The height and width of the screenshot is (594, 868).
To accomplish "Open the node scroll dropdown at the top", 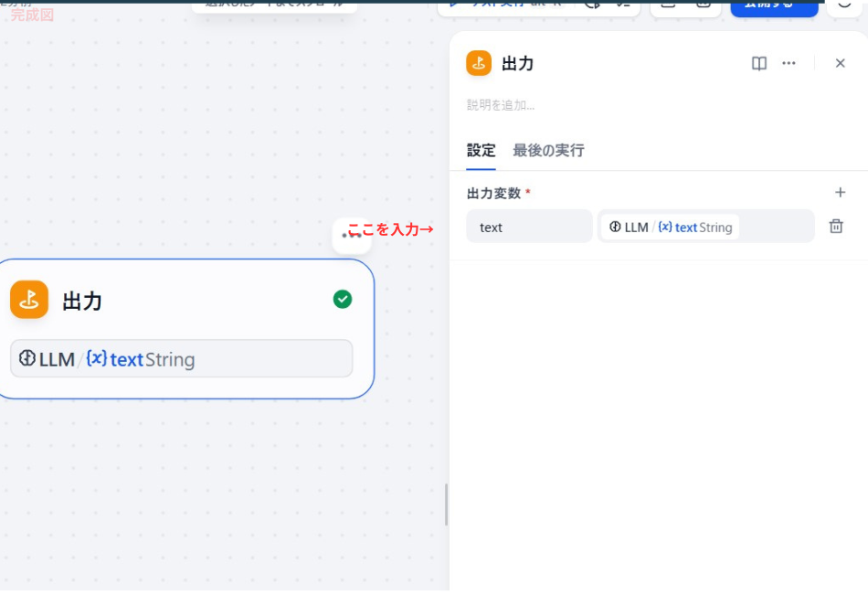I will (274, 4).
